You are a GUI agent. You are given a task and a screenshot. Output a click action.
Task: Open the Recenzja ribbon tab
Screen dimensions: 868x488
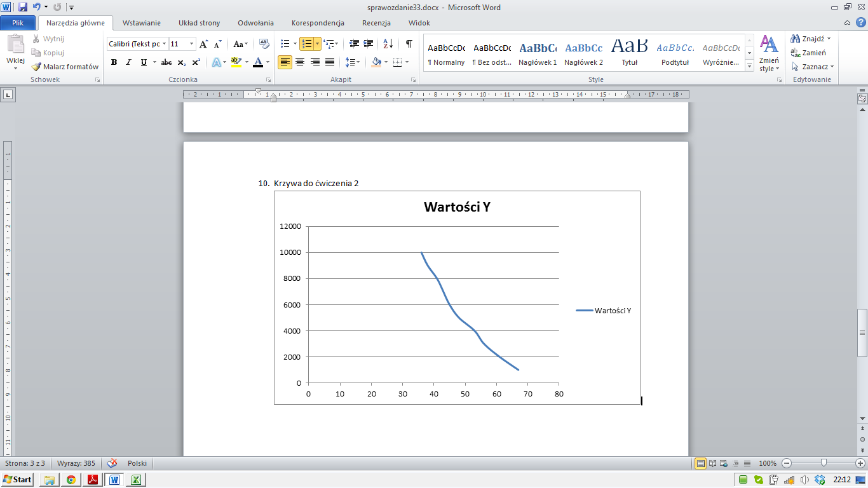(x=376, y=23)
